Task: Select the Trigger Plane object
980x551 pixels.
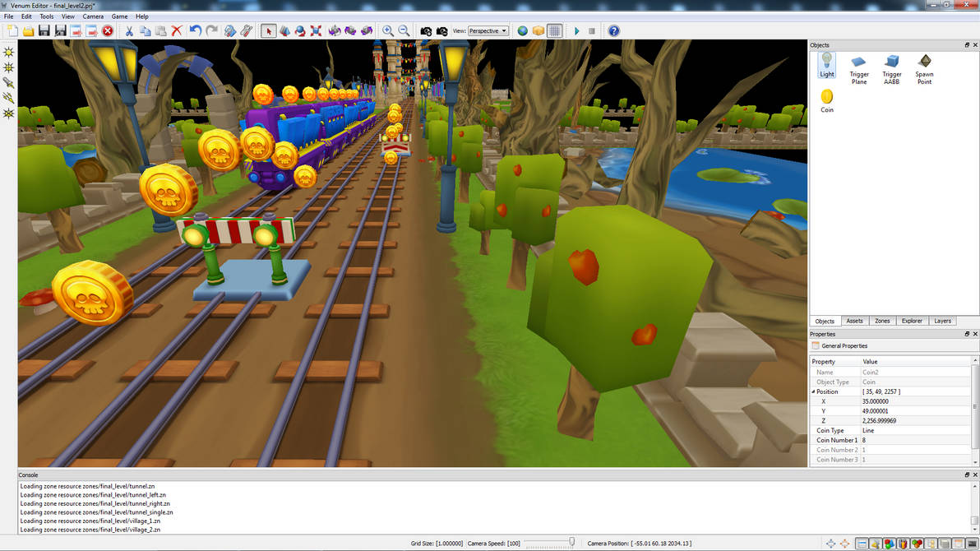Action: pos(859,69)
